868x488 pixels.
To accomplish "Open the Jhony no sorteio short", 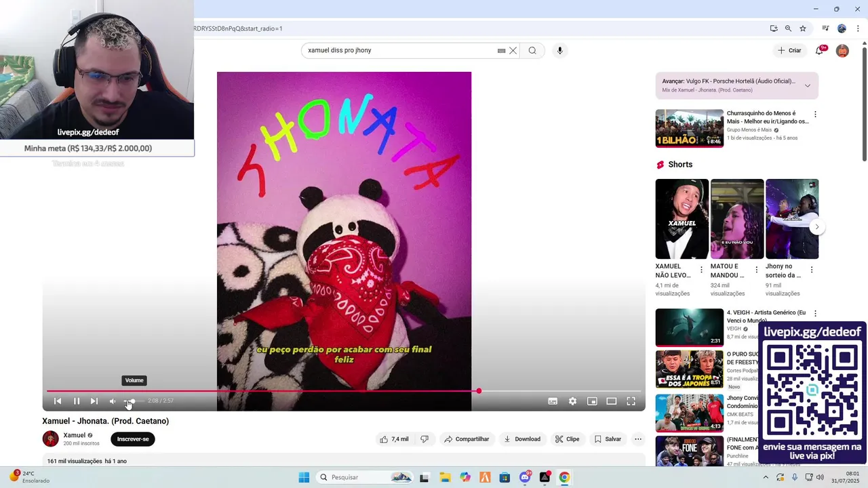I will [792, 219].
